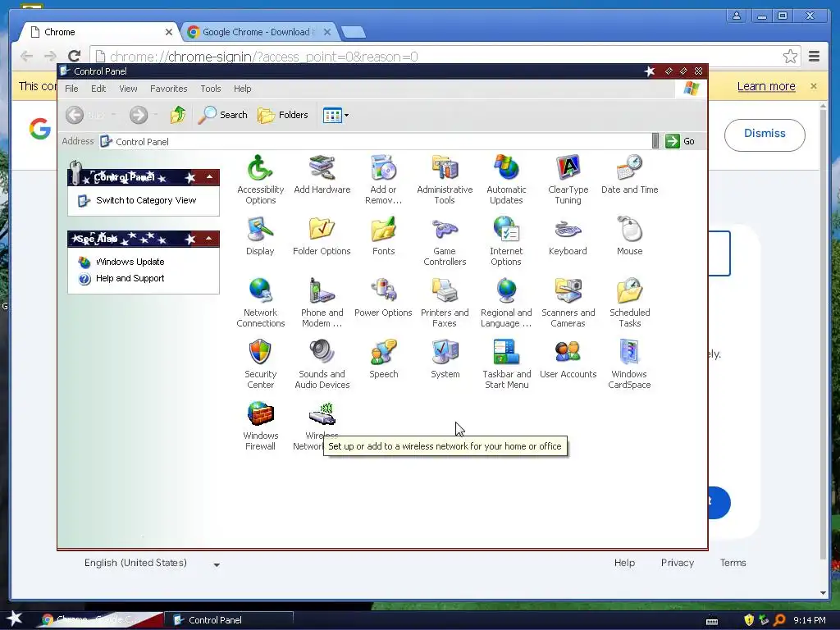Click the Terms link in Chrome page

[x=733, y=563]
